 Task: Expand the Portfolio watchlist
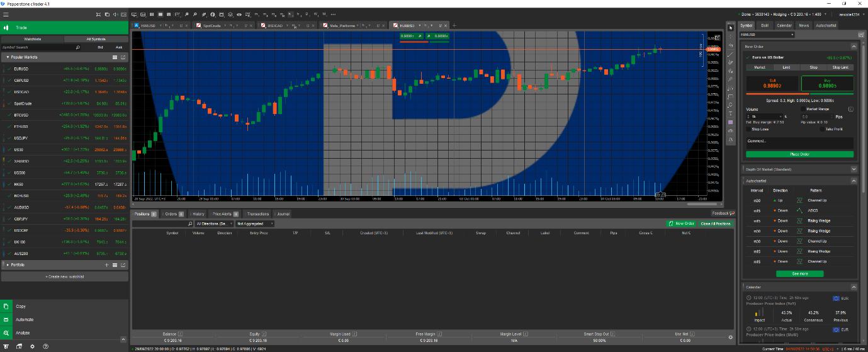point(7,265)
